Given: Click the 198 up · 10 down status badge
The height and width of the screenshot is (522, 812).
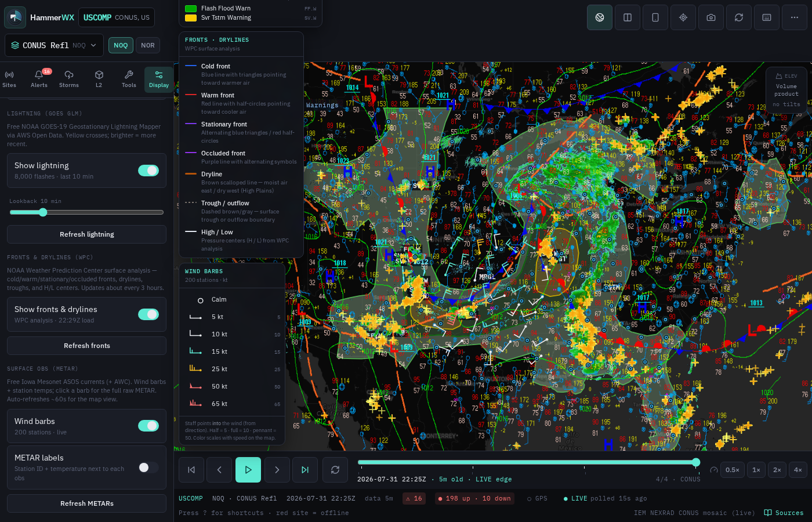Looking at the screenshot, I should 474,498.
